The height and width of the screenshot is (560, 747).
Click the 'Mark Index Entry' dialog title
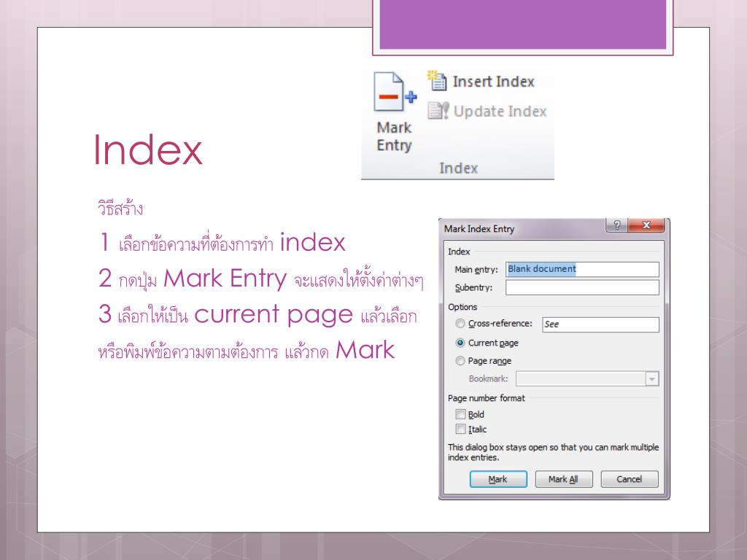479,229
